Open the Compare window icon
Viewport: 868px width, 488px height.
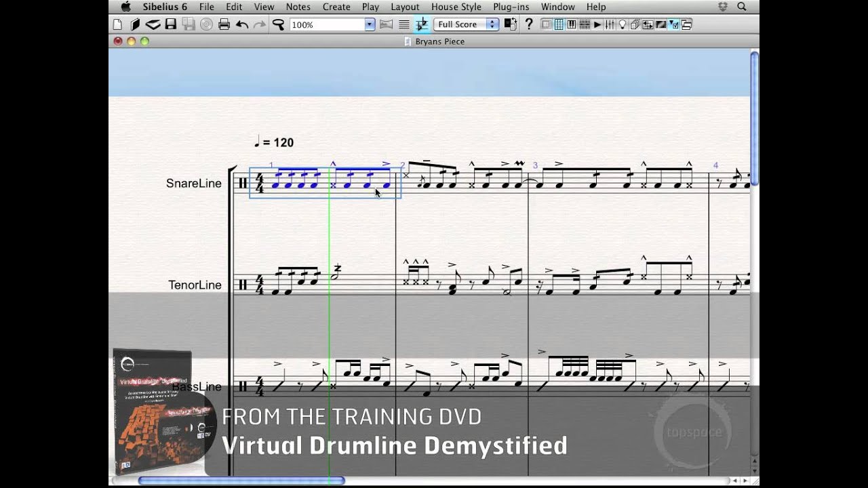pos(648,24)
